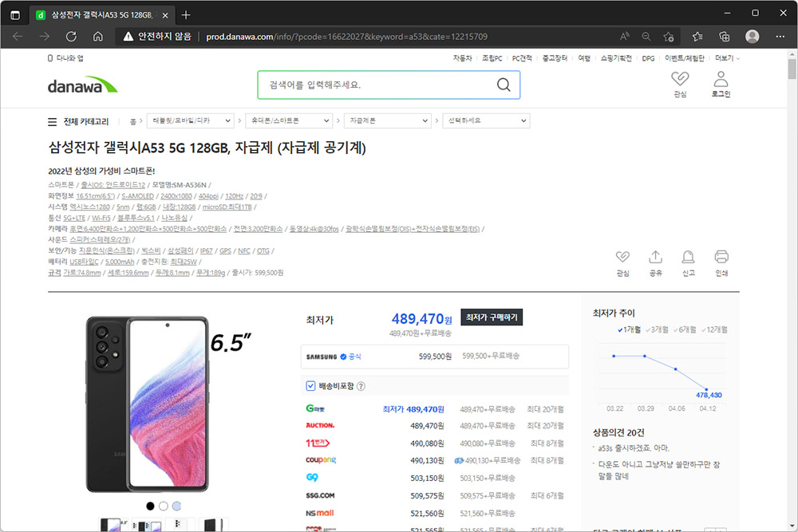Open browser settings ellipsis menu
The height and width of the screenshot is (532, 798).
coord(780,37)
